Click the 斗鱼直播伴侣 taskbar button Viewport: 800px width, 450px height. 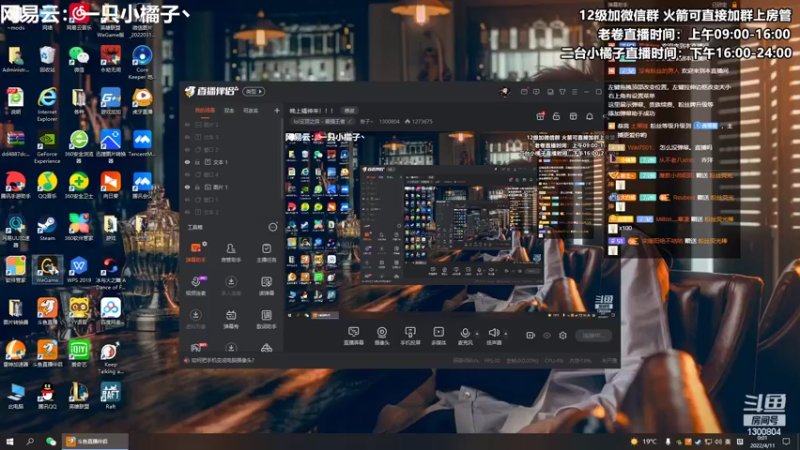point(95,442)
